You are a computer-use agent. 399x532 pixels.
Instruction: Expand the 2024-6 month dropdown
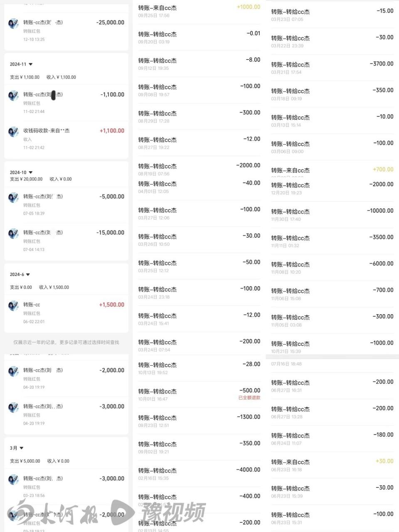pyautogui.click(x=28, y=275)
